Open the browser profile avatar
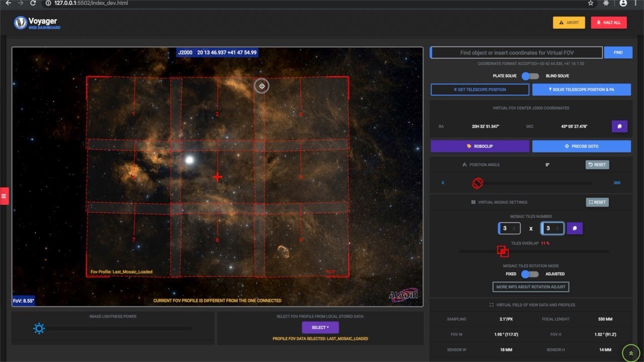644x362 pixels. click(x=623, y=3)
